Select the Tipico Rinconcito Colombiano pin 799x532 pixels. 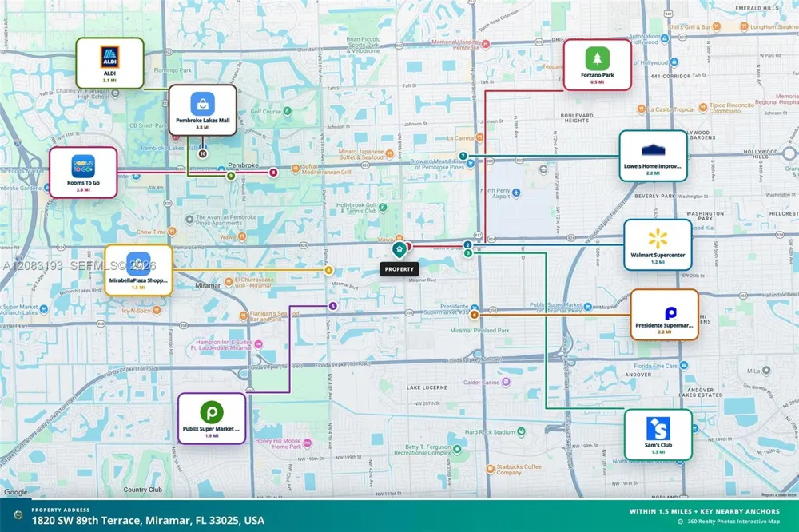click(703, 107)
